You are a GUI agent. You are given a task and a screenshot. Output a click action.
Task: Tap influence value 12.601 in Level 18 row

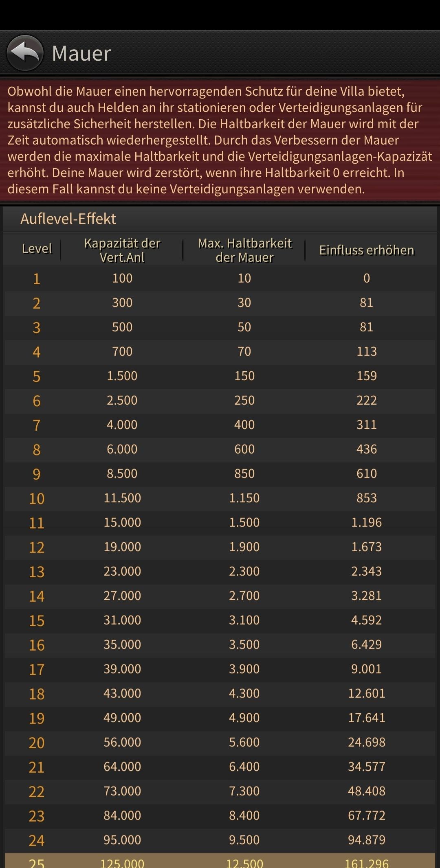[x=367, y=693]
